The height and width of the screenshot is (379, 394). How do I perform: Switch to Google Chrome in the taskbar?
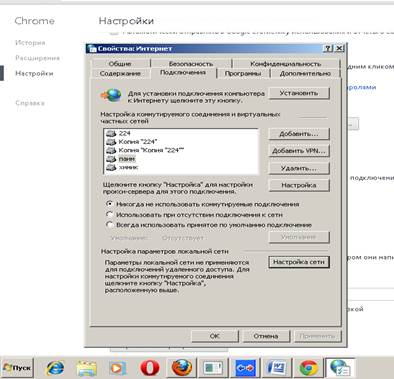point(309,368)
